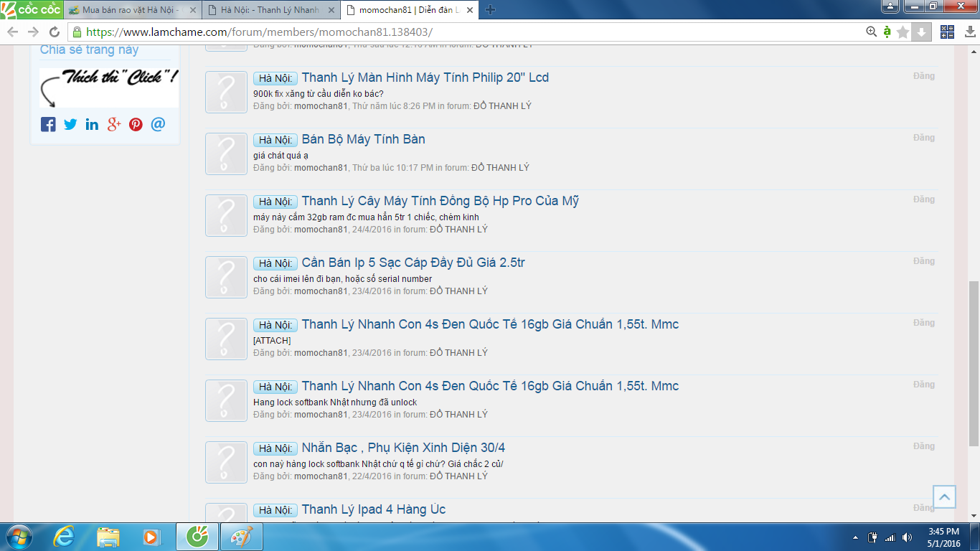Check the battery power icon in system tray
The image size is (980, 551).
click(873, 537)
